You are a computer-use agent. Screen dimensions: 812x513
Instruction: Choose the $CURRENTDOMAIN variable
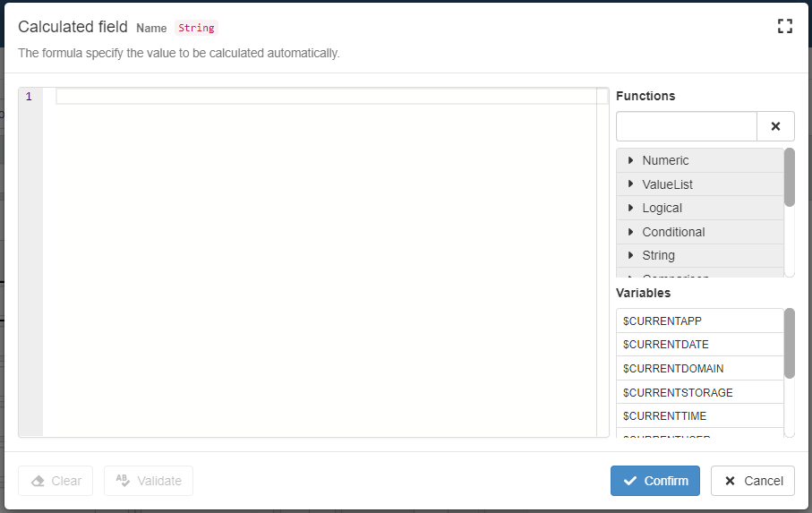672,369
